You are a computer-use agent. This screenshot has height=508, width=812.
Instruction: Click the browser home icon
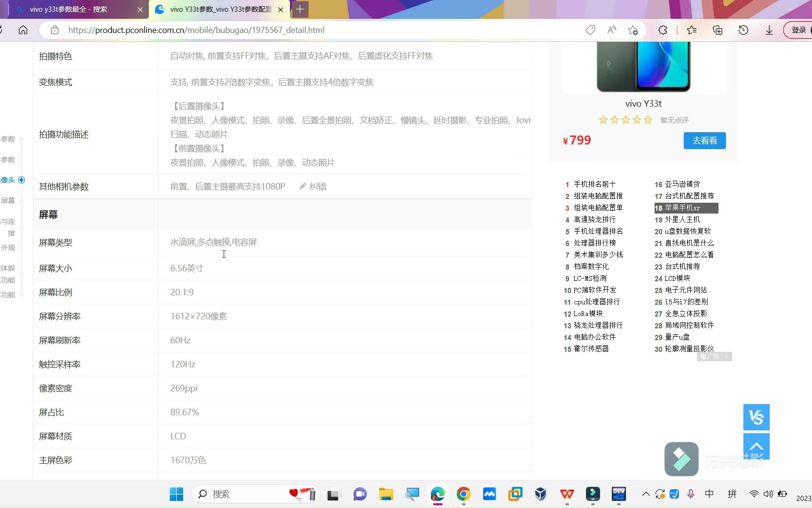point(23,30)
